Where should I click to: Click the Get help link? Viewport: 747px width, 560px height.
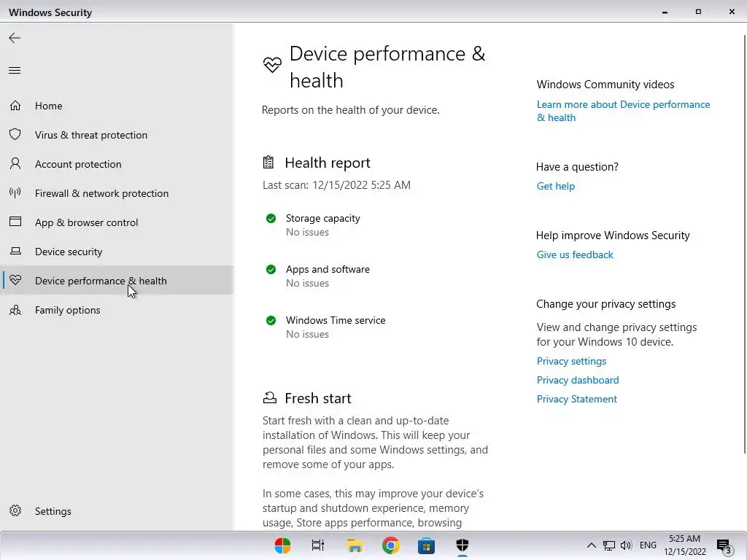point(555,186)
